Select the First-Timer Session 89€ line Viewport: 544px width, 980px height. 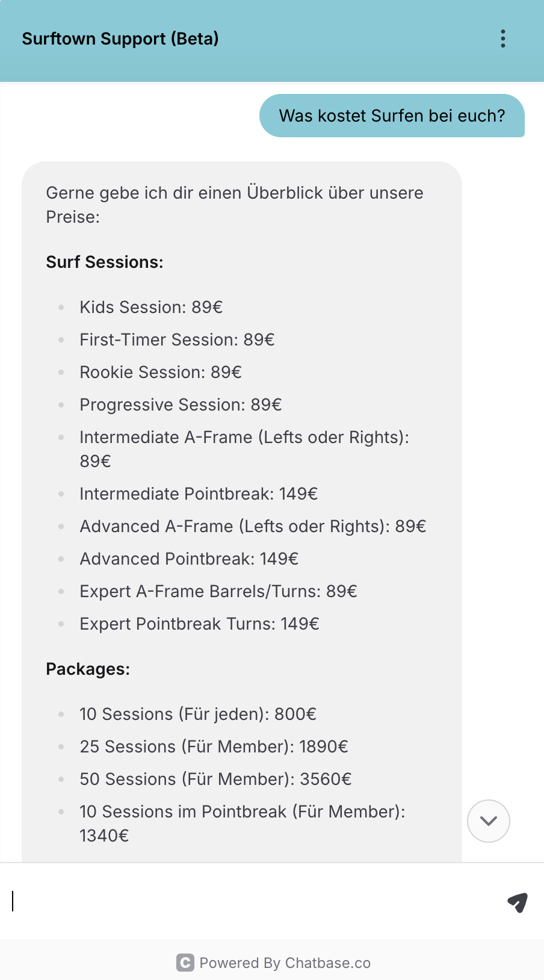coord(177,340)
